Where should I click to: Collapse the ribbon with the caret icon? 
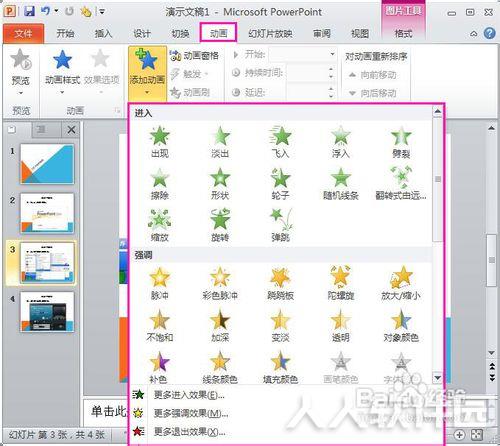[x=474, y=34]
